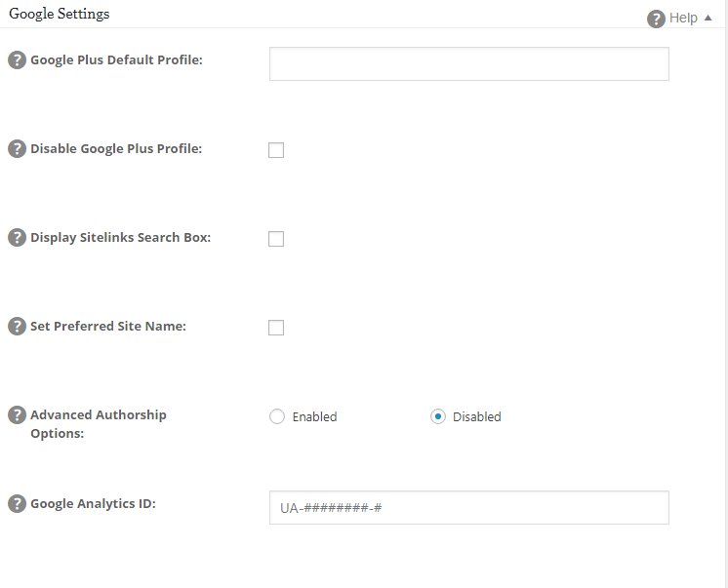Click the Help link at the top right
Screen dimensions: 728x588
pyautogui.click(x=683, y=19)
